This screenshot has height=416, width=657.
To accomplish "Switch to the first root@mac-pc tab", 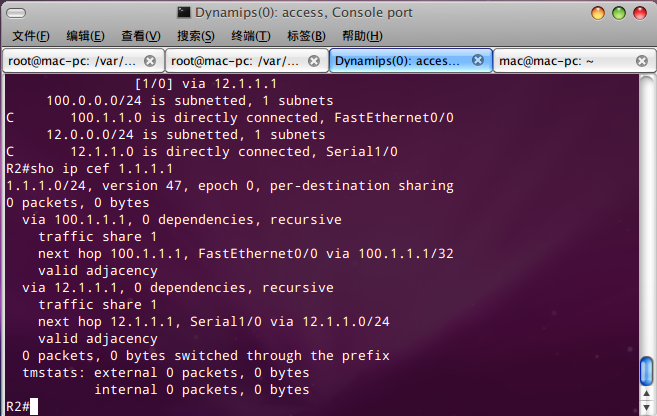I will point(72,61).
